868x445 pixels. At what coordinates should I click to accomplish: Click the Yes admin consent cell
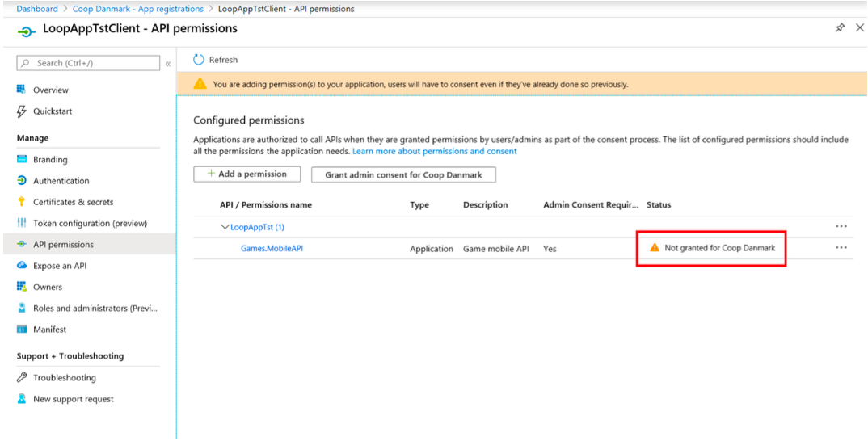[x=550, y=249]
